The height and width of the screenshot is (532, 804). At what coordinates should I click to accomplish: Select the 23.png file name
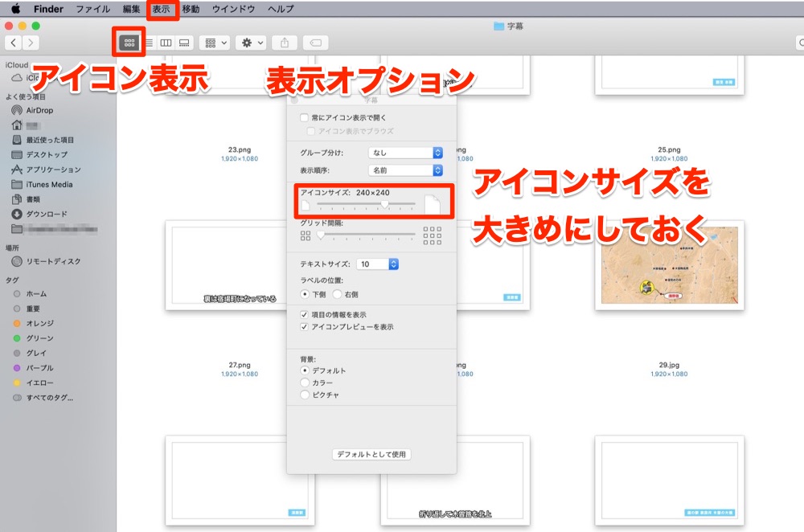[x=240, y=149]
